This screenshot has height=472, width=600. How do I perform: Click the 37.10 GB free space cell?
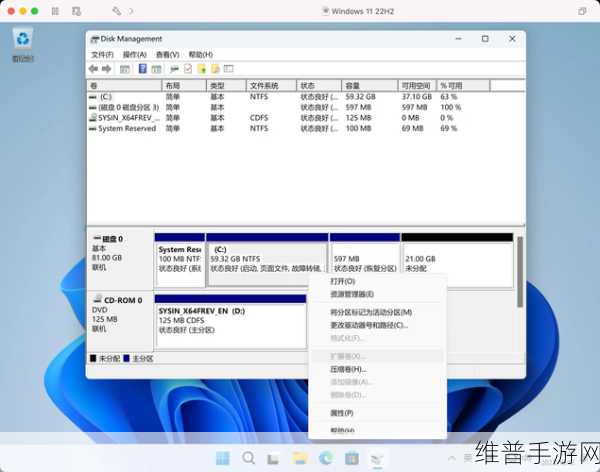point(417,97)
